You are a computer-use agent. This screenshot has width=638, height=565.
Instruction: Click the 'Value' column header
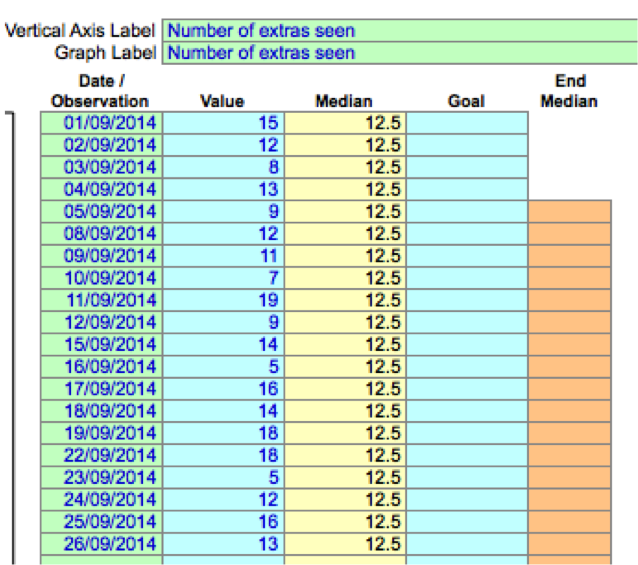click(x=222, y=101)
